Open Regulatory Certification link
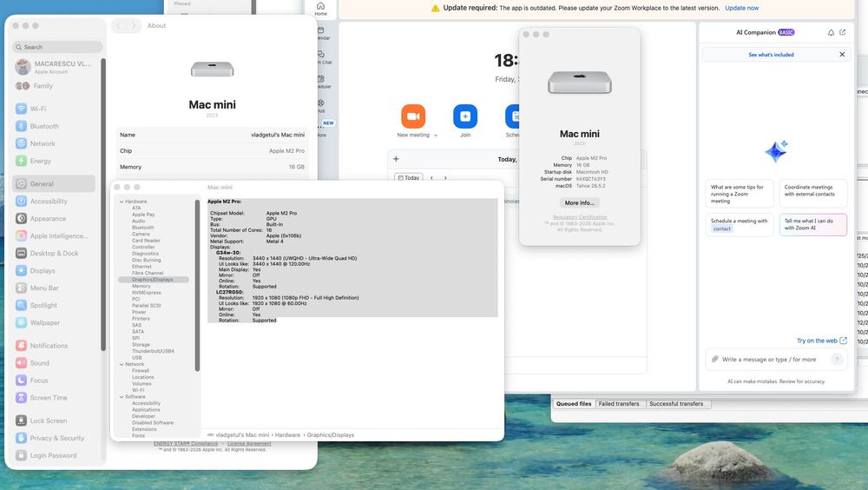The height and width of the screenshot is (490, 868). tap(580, 217)
